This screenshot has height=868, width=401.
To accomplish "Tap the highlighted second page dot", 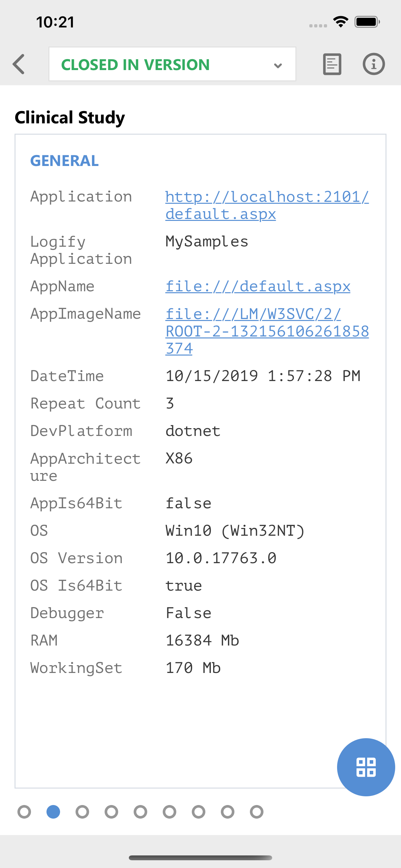I will coord(54,812).
